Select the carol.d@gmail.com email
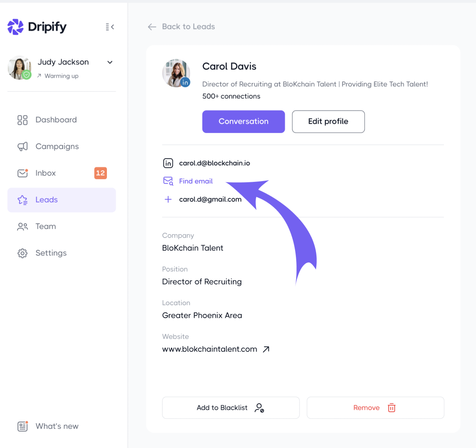 (x=210, y=199)
